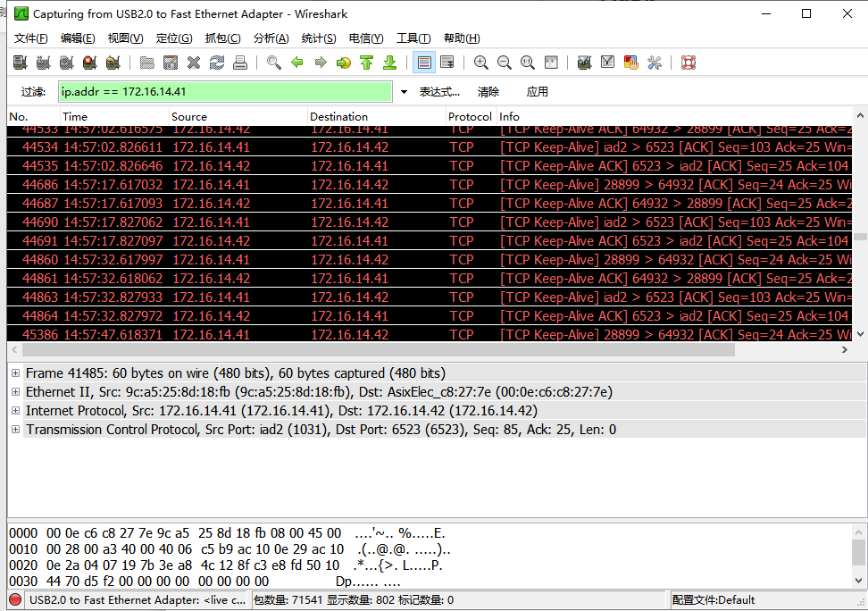Zoom out of packet text
This screenshot has width=868, height=611.
[x=505, y=63]
